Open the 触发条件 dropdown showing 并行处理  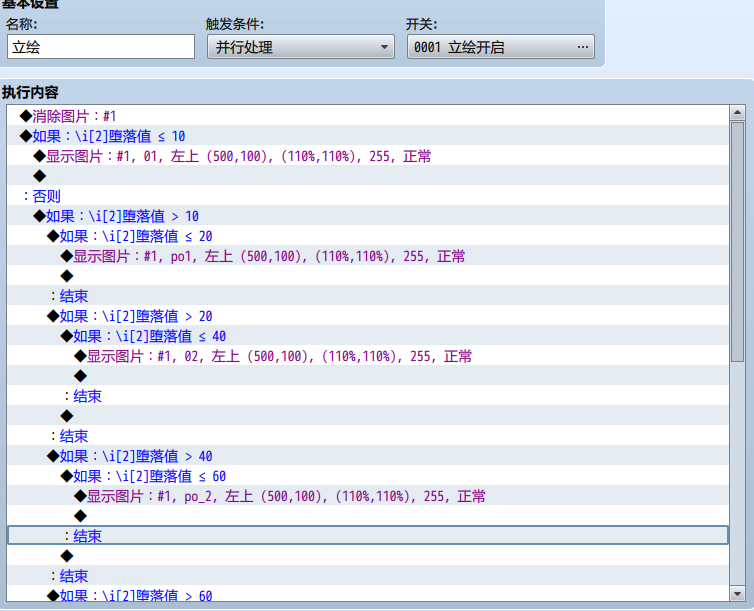(301, 47)
